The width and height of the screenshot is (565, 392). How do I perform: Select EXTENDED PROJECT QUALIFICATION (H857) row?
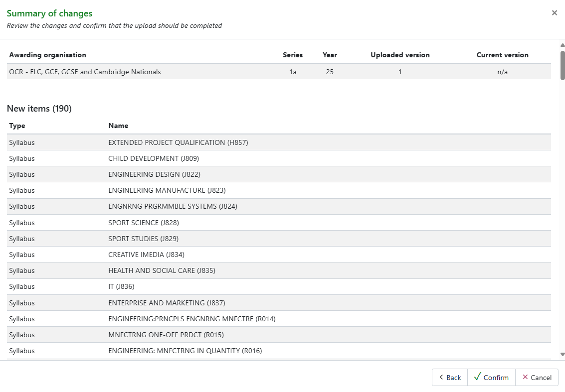(279, 142)
